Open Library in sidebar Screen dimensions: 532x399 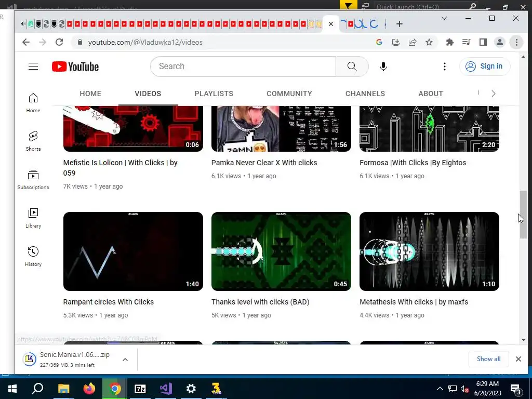(33, 218)
